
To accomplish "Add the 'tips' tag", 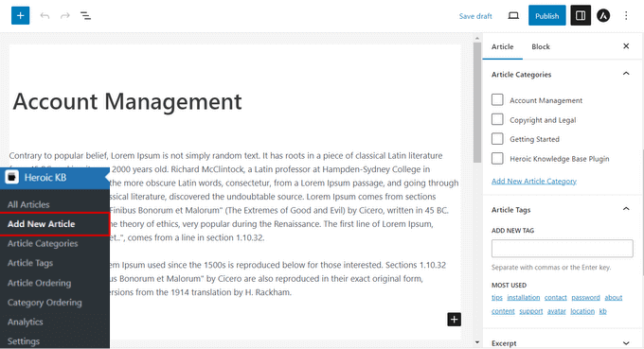I will click(497, 297).
